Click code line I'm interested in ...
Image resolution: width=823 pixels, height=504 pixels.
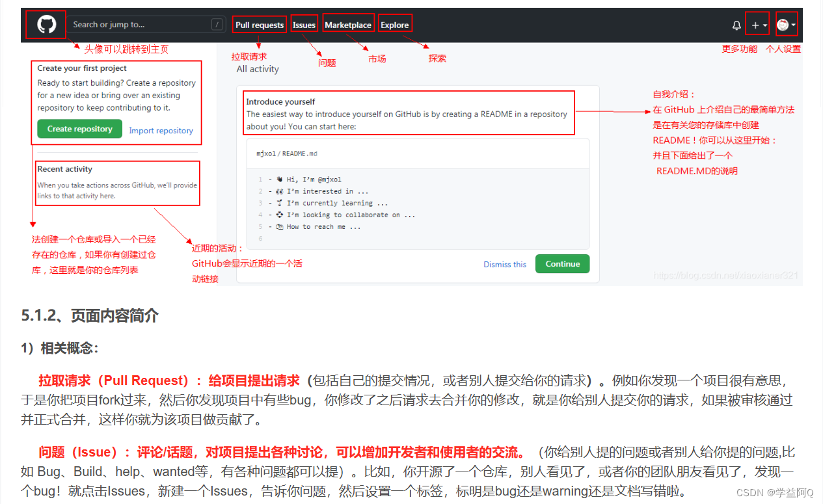318,191
